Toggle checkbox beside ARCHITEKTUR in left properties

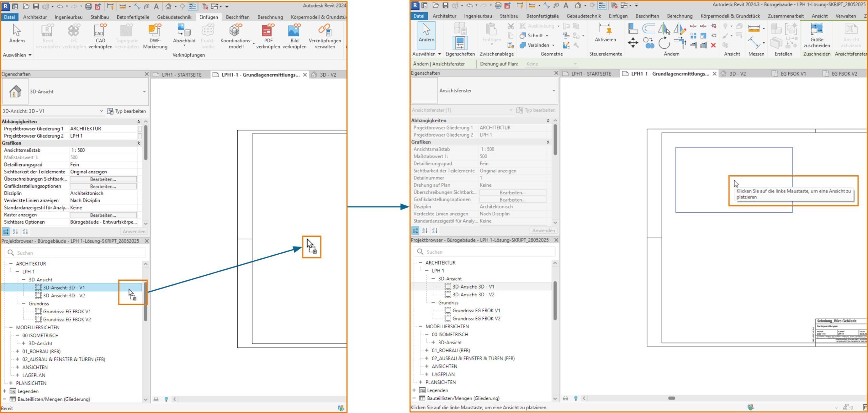click(140, 129)
